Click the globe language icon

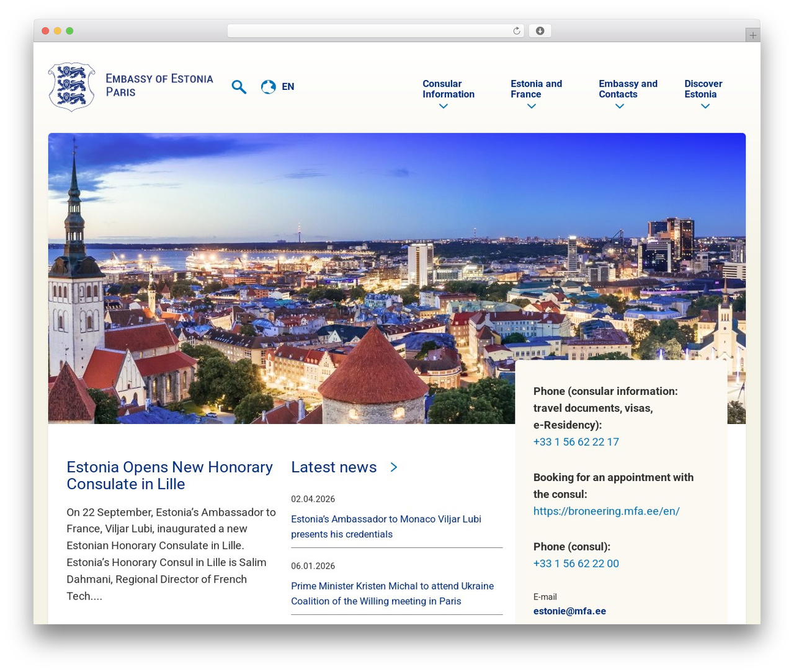[x=268, y=87]
